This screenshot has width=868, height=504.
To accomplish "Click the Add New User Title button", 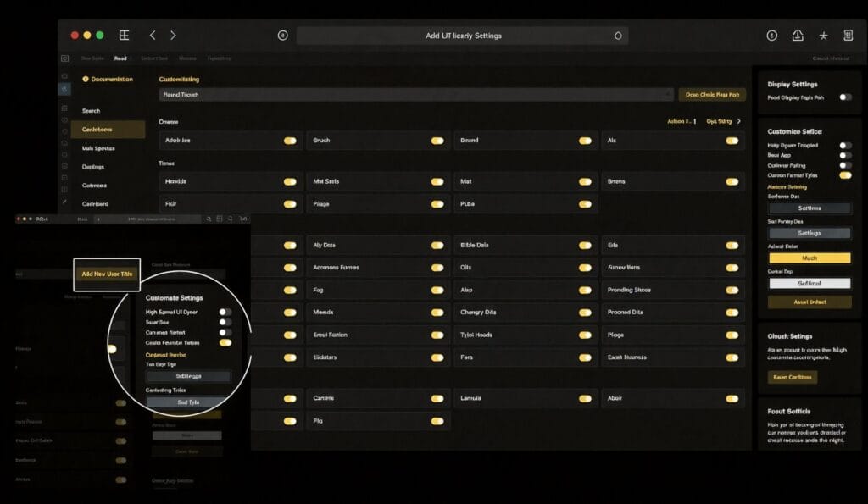I will tap(106, 274).
